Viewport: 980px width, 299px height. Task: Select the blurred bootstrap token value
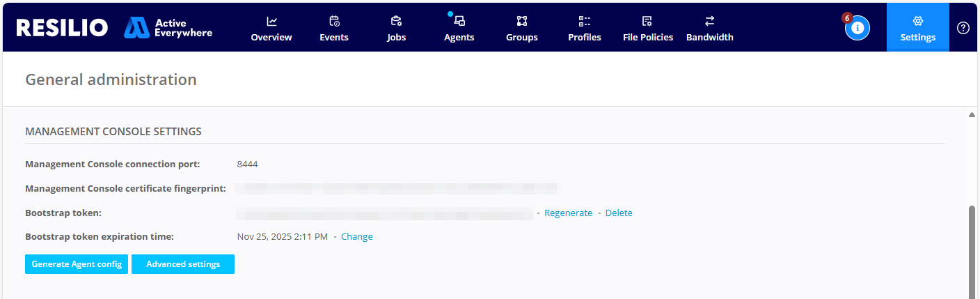click(x=384, y=213)
